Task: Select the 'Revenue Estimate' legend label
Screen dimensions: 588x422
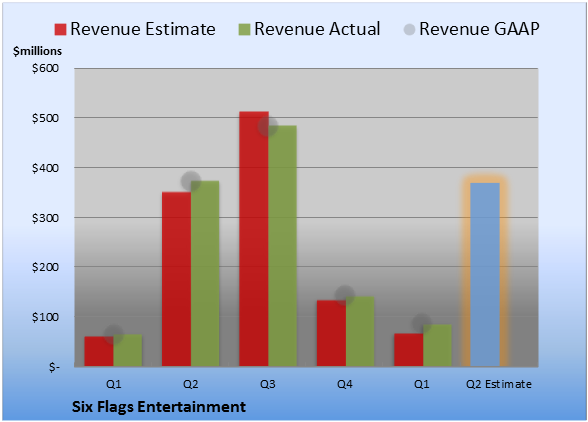Action: click(x=143, y=29)
